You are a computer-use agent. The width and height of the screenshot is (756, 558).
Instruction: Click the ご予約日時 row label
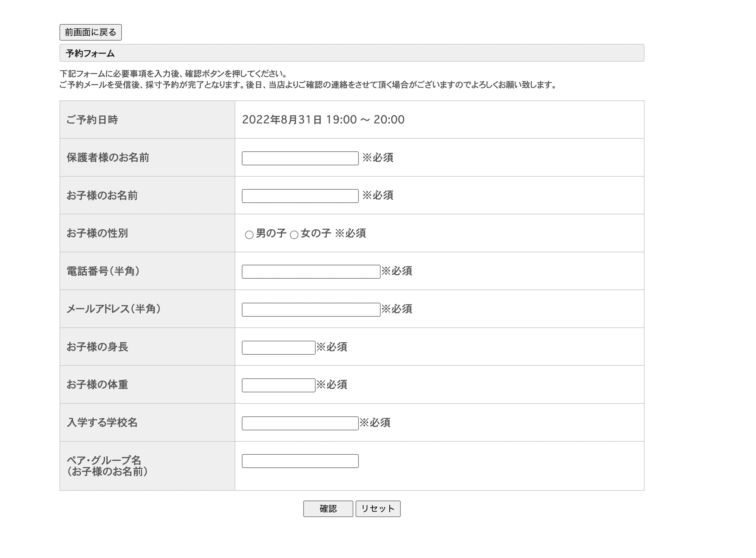click(92, 120)
